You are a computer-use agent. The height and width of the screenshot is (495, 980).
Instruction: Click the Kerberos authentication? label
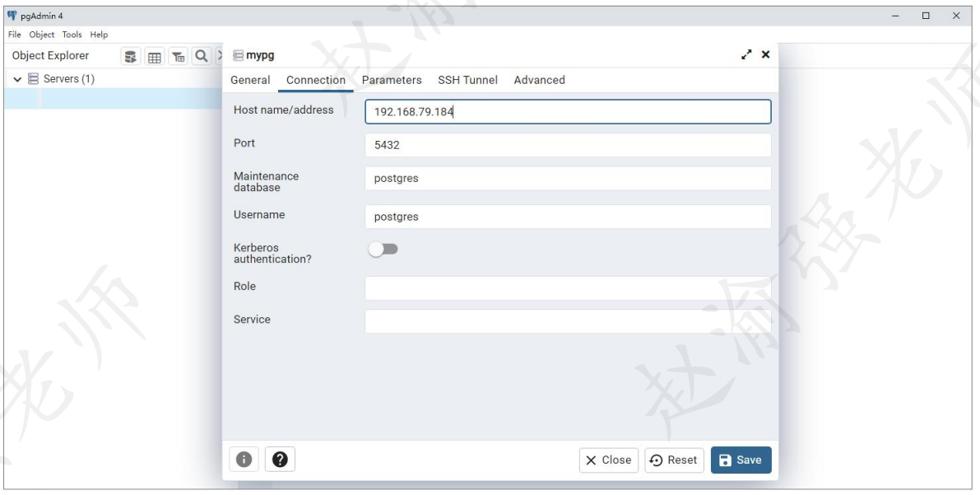click(x=272, y=254)
